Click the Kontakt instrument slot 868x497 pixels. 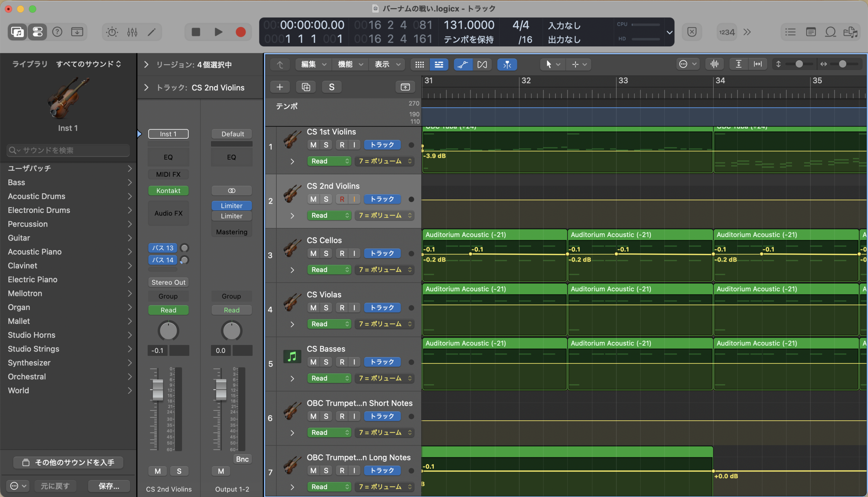169,190
